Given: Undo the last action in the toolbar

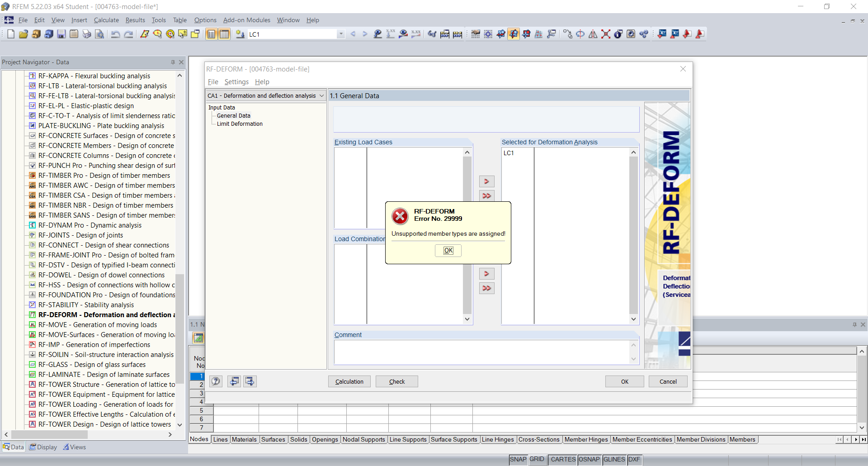Looking at the screenshot, I should (116, 34).
